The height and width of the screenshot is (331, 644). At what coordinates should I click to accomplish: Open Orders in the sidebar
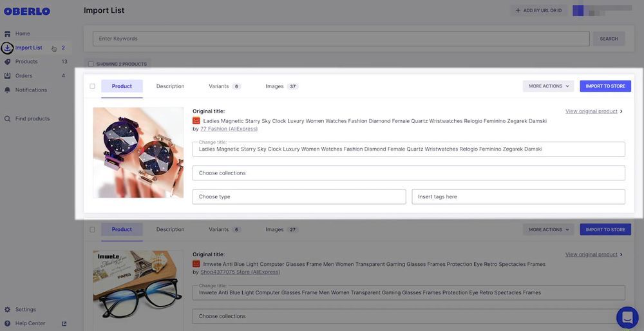tap(24, 75)
